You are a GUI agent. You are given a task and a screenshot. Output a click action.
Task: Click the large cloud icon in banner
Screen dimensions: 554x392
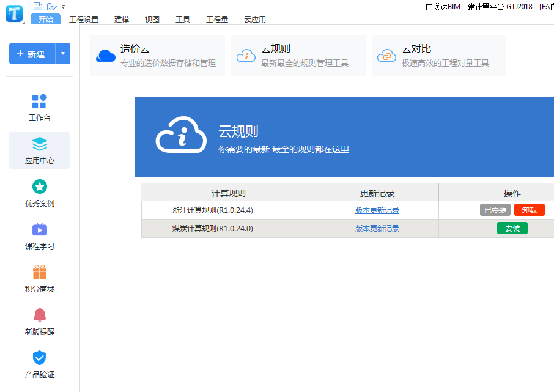(x=181, y=135)
